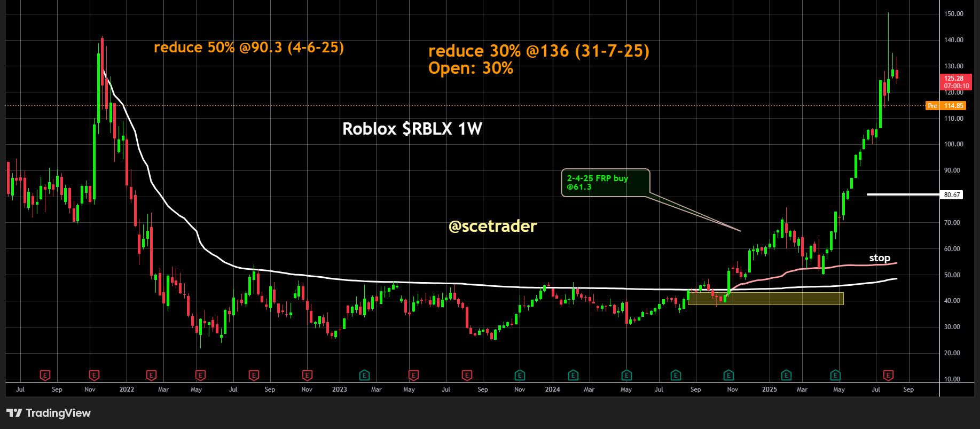Select the green earnings marker before Mar 2024
This screenshot has width=980, height=429.
click(x=573, y=376)
